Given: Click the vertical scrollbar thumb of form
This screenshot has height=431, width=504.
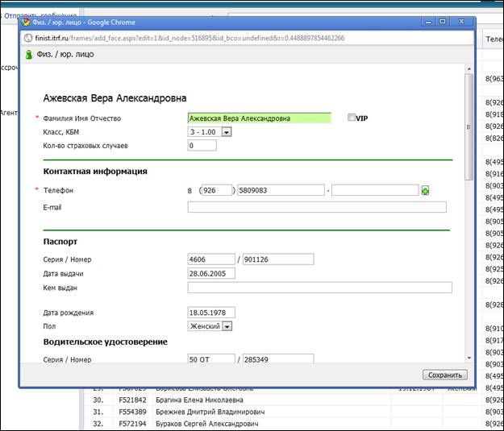Looking at the screenshot, I should [x=469, y=126].
